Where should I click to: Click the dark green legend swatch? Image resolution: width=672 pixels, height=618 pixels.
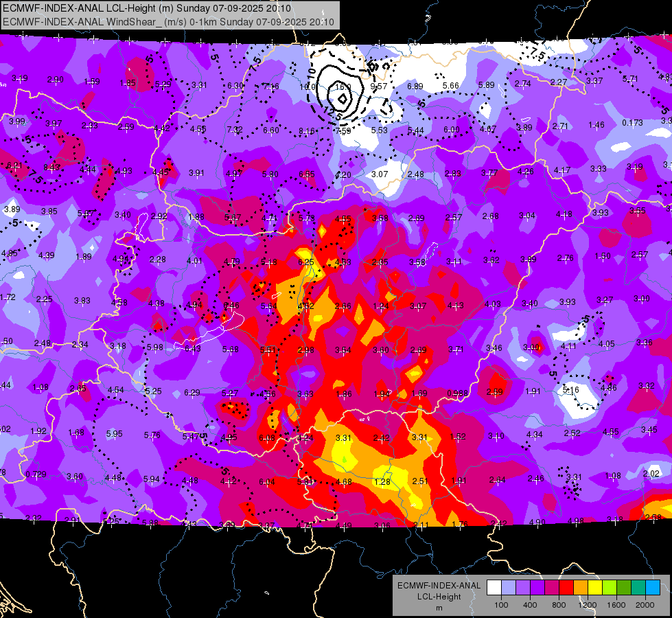[x=624, y=587]
